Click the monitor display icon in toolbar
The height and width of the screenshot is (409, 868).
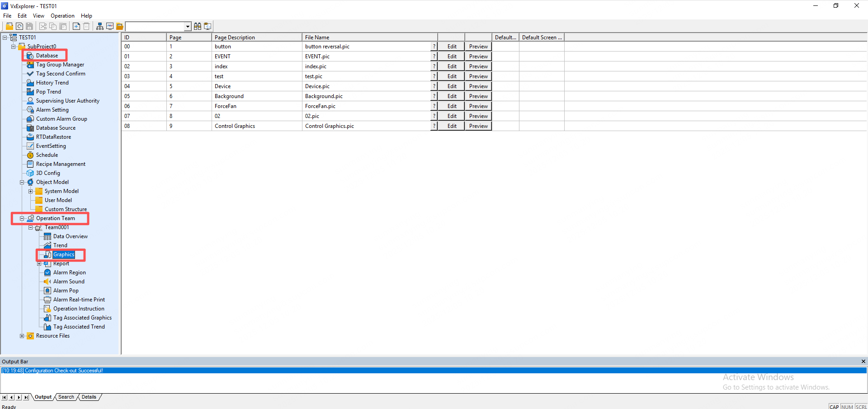110,26
